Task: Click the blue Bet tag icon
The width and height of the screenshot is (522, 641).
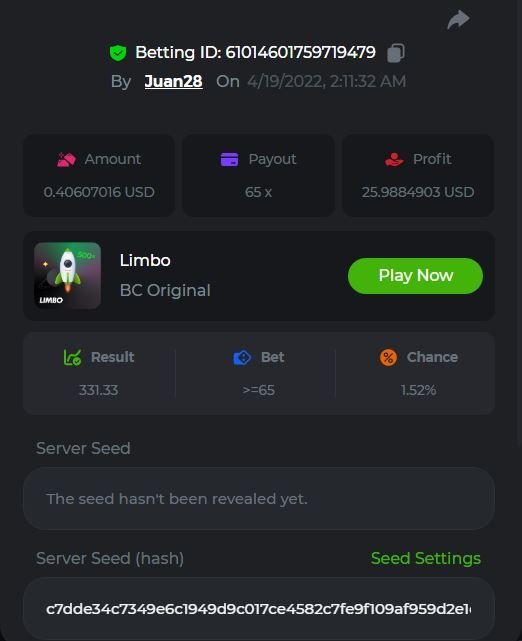Action: point(242,357)
